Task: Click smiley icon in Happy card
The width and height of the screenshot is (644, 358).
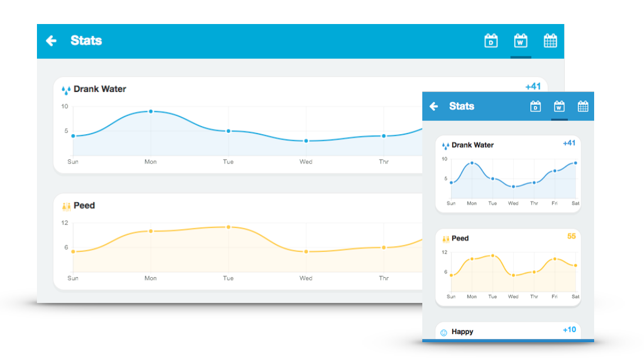Action: pyautogui.click(x=443, y=333)
